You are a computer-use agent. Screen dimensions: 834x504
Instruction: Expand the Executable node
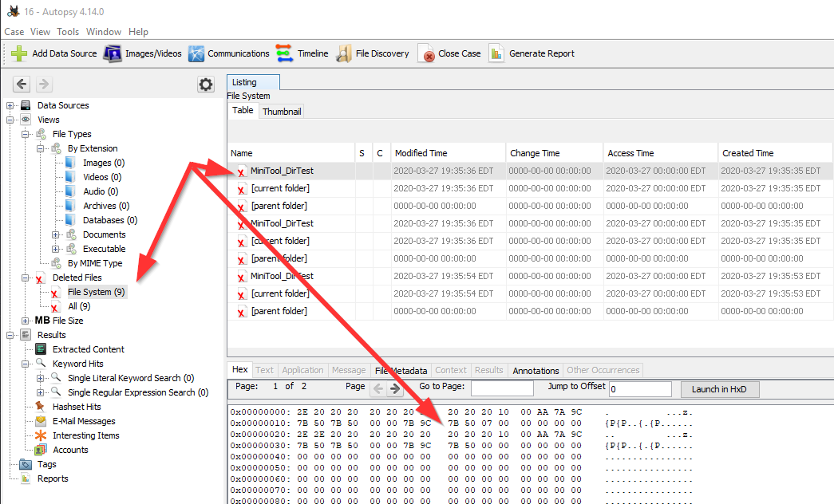(55, 250)
